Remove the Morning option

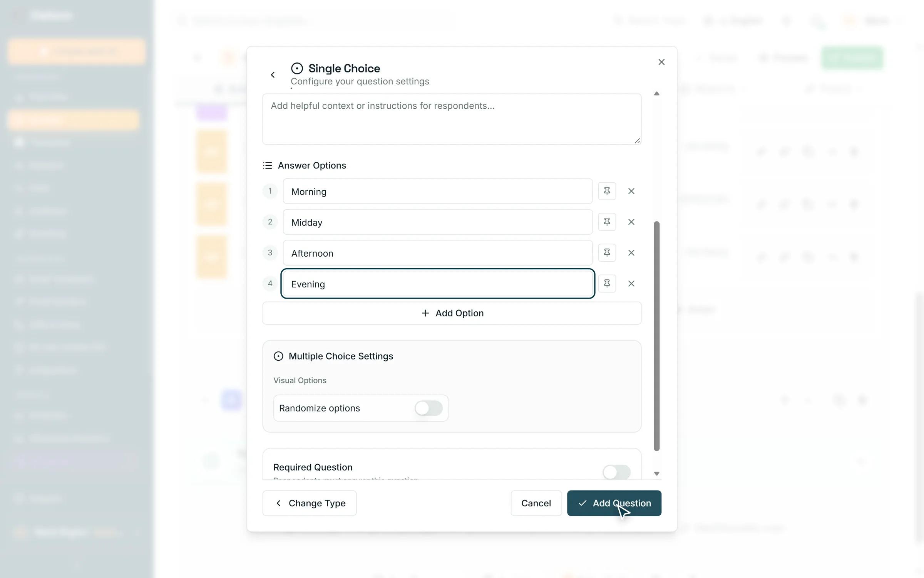pos(631,191)
